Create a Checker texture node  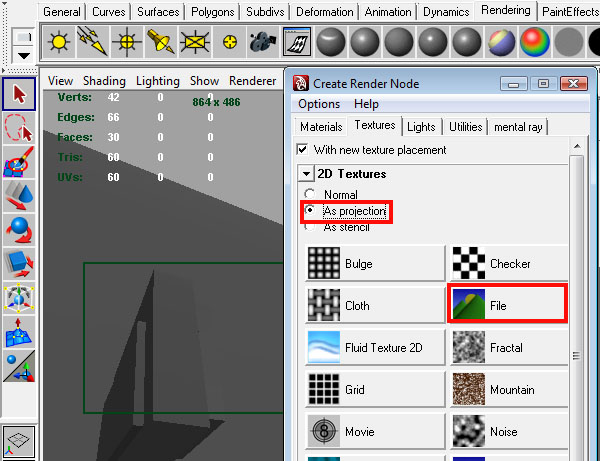tap(509, 263)
